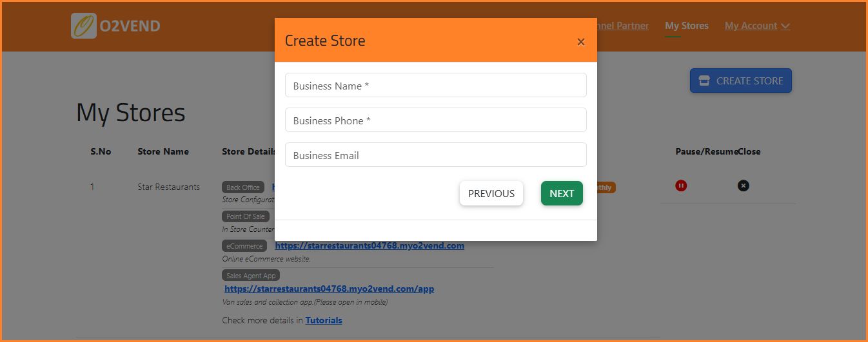Click the Sales Agent App badge

click(251, 276)
